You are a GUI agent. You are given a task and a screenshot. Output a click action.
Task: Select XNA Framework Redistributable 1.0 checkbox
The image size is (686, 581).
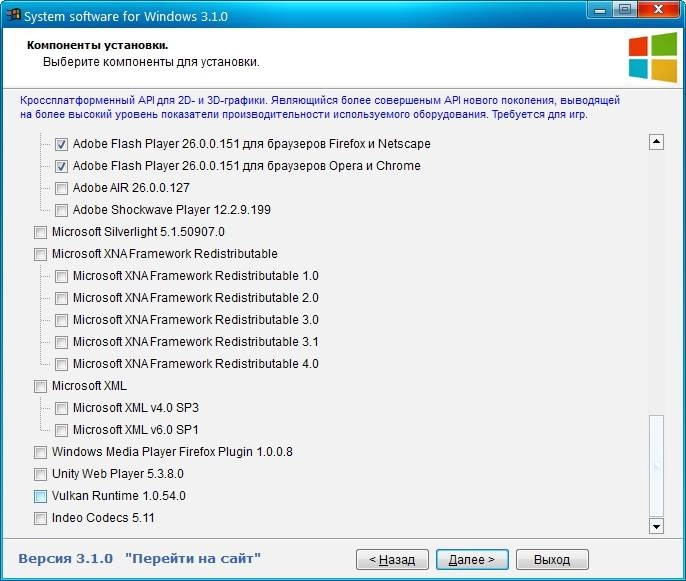tap(61, 276)
